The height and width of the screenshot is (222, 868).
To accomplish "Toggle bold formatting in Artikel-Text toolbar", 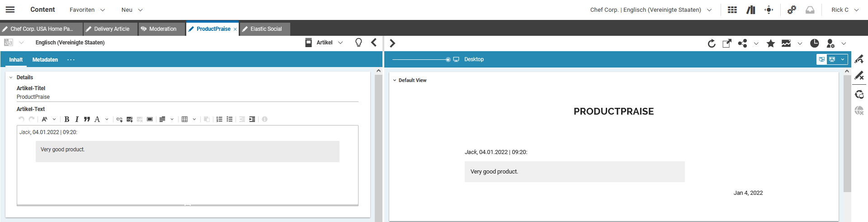I will point(67,119).
